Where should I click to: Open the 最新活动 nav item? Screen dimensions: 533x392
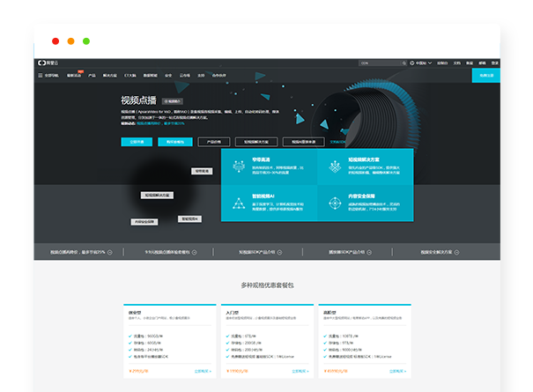[x=74, y=76]
